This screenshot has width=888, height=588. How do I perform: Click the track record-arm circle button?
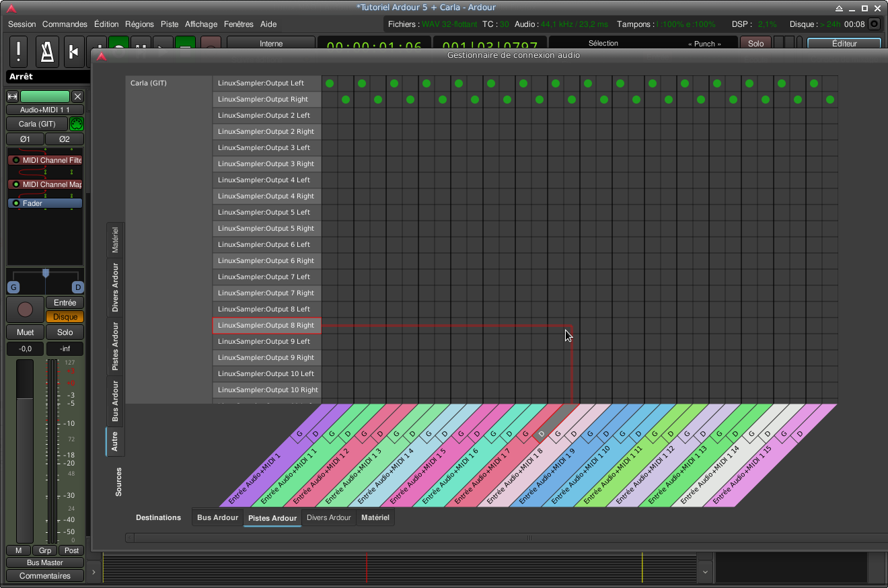[x=25, y=309]
